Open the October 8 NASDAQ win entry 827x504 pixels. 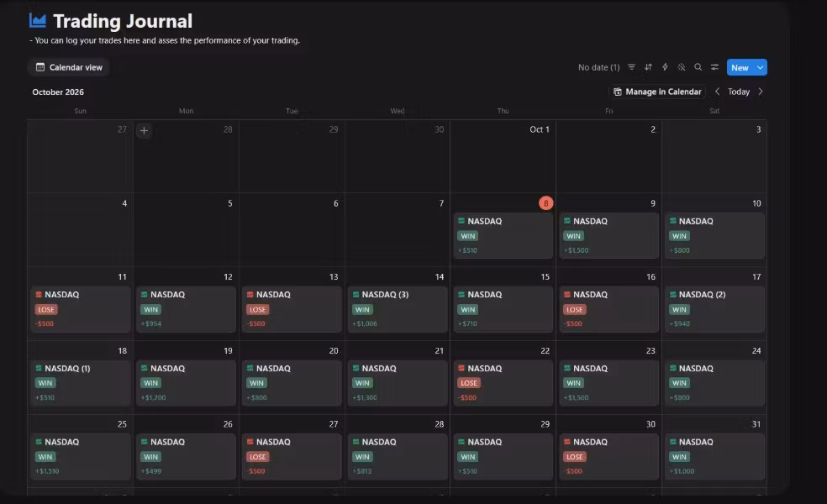pos(503,236)
